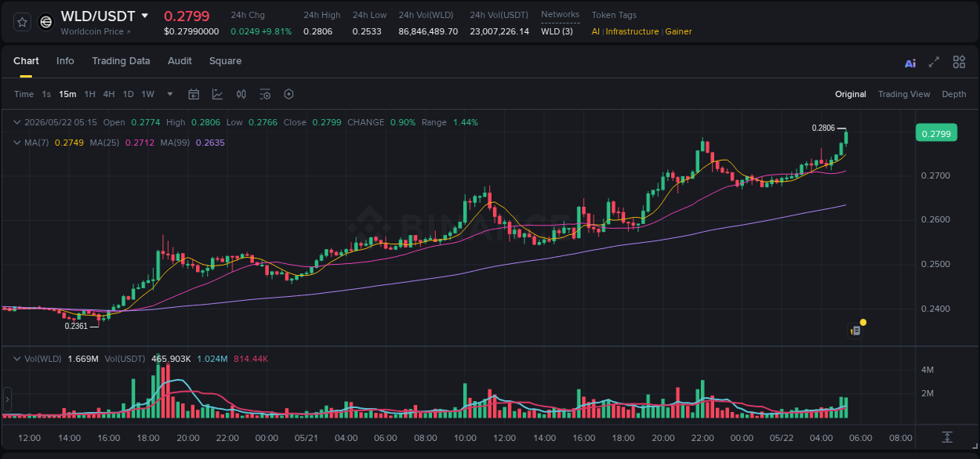
Task: Click the Range value 1.44%
Action: (x=466, y=122)
